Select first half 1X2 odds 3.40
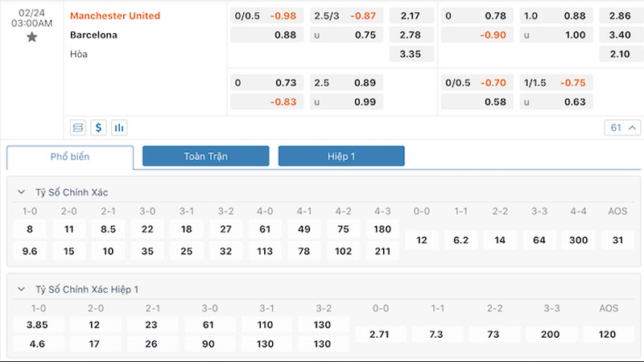 pos(621,35)
